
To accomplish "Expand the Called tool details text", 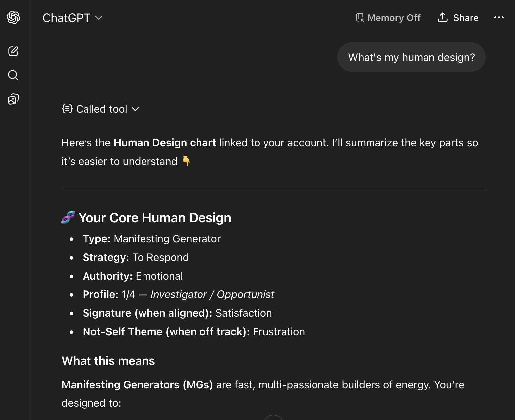I will pos(101,109).
